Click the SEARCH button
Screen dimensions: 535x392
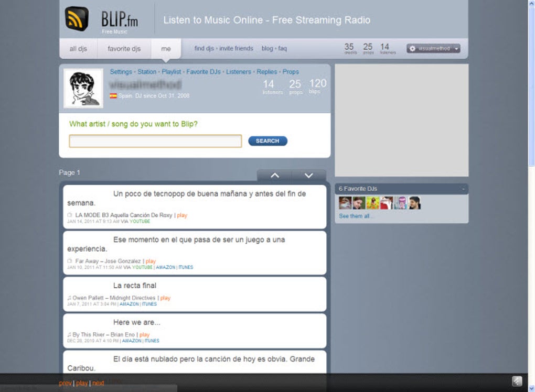[267, 140]
